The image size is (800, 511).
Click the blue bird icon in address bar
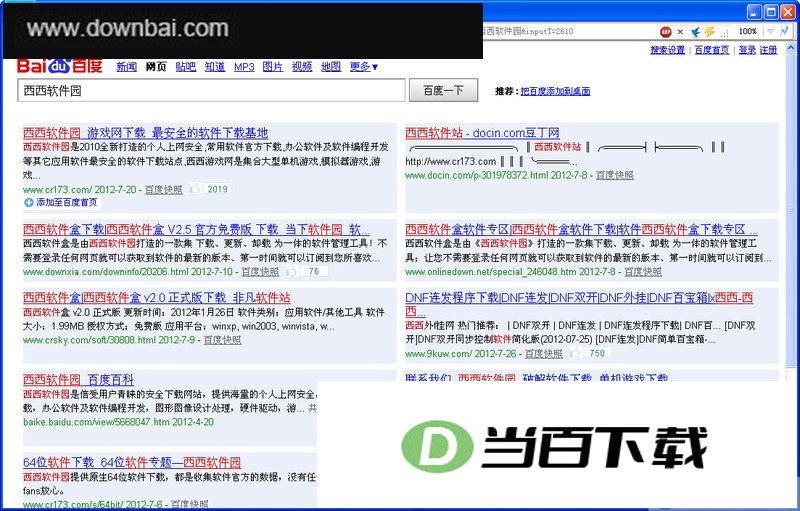[695, 32]
